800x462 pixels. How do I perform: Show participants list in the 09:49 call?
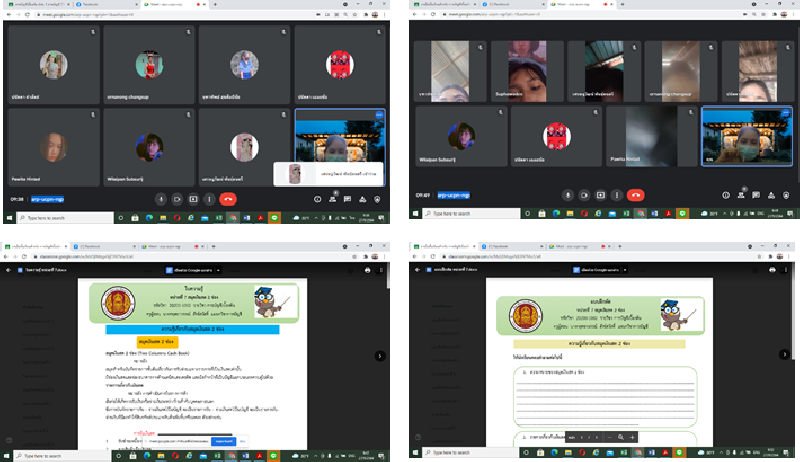click(740, 195)
